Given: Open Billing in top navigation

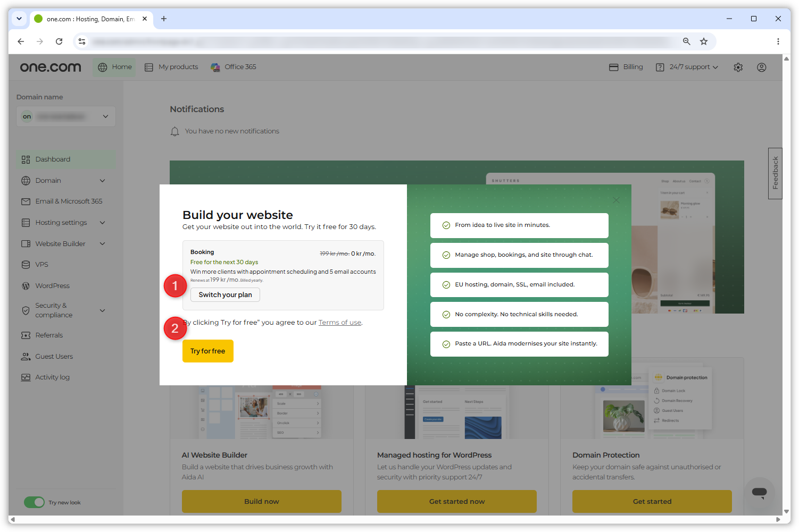Looking at the screenshot, I should (626, 67).
